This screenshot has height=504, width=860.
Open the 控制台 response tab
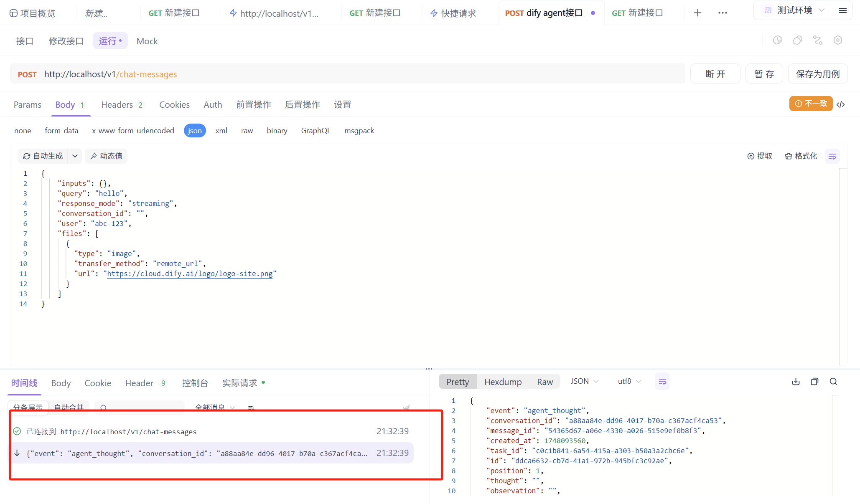(x=195, y=383)
